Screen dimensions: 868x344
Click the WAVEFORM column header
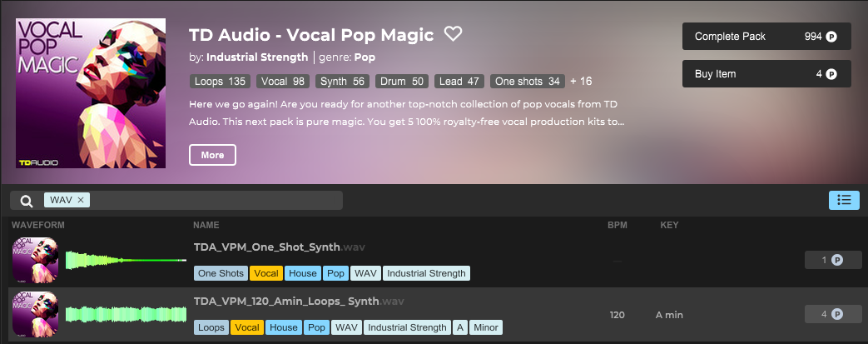(x=38, y=225)
